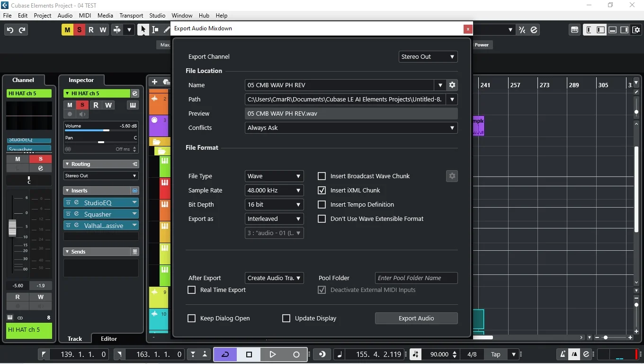Click the Export Audio button
The height and width of the screenshot is (364, 644).
click(416, 318)
